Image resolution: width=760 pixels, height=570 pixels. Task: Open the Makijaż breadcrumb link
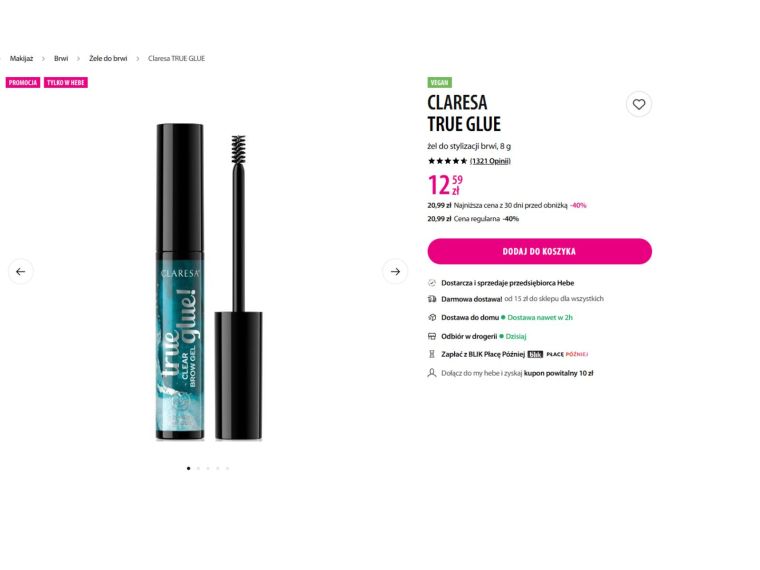[21, 58]
